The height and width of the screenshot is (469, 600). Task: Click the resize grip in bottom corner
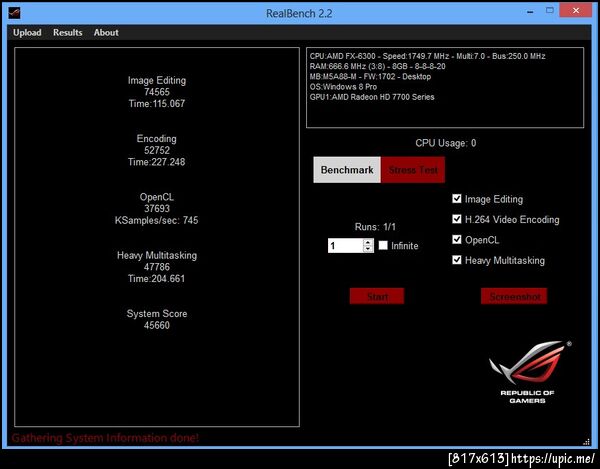tap(586, 441)
